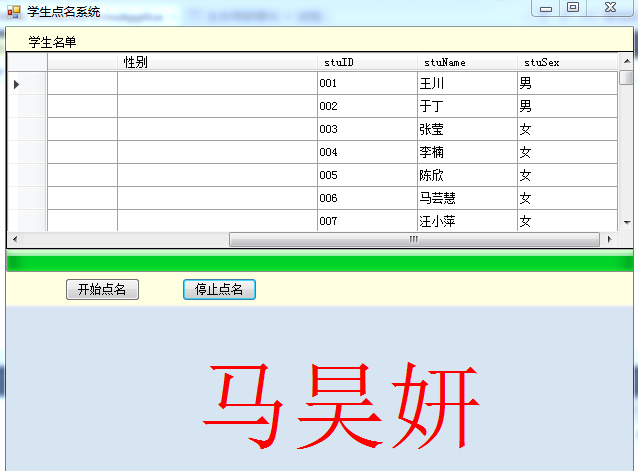This screenshot has height=471, width=638.
Task: Select the name cell 李楠
Action: tap(468, 152)
